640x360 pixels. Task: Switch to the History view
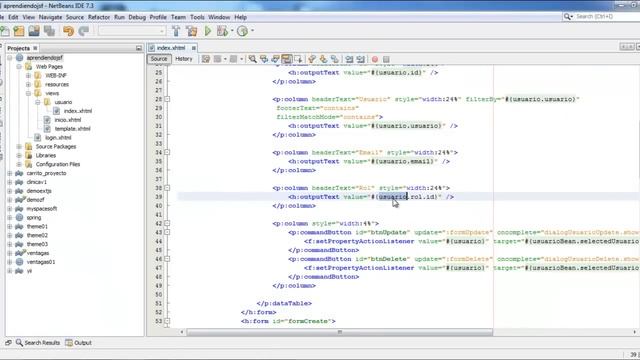pyautogui.click(x=183, y=59)
